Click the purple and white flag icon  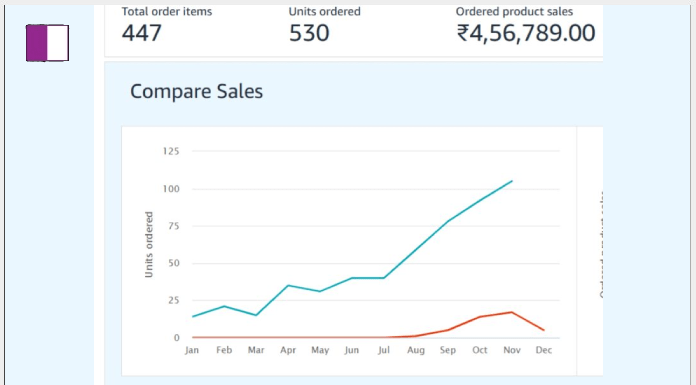click(x=47, y=43)
